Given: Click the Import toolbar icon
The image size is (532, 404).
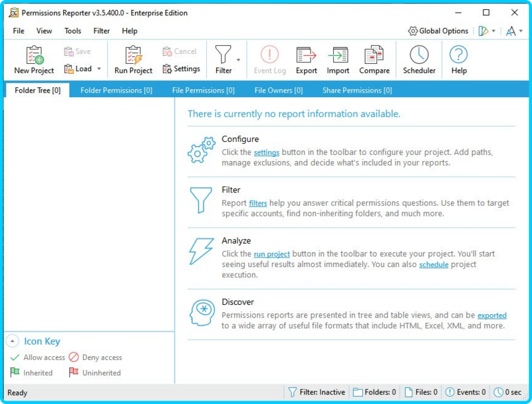Looking at the screenshot, I should pyautogui.click(x=338, y=55).
